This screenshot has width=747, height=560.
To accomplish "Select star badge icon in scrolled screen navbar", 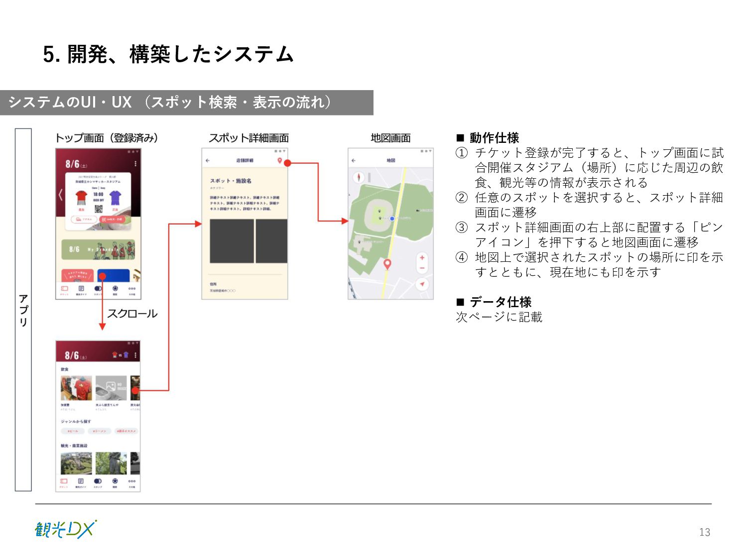I will (x=115, y=481).
